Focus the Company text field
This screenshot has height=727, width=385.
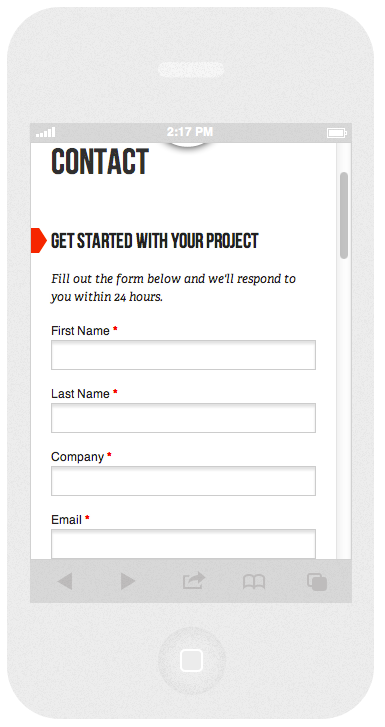click(183, 481)
